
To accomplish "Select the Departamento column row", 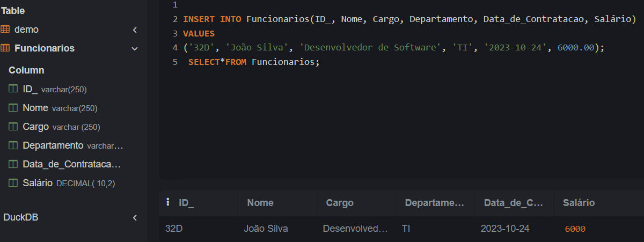I will click(x=74, y=145).
